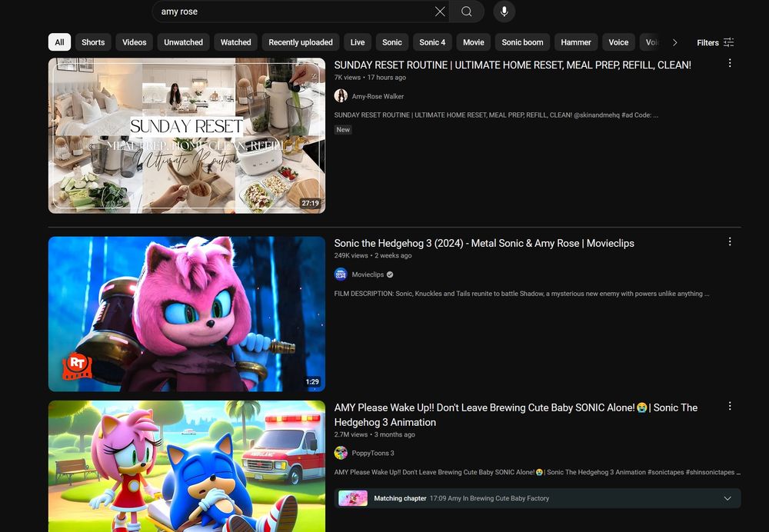Viewport: 769px width, 532px height.
Task: Select the All filter chip
Action: 59,42
